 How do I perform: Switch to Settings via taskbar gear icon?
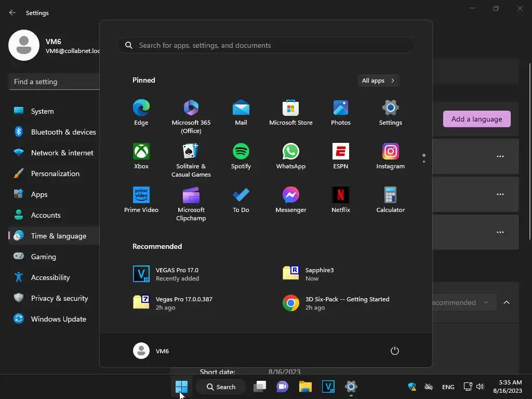351,387
